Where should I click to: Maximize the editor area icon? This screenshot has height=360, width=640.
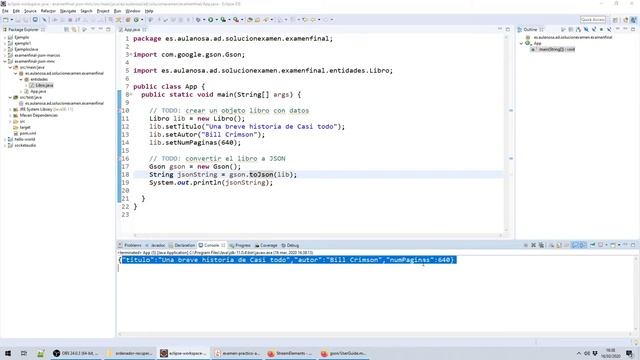pos(508,29)
